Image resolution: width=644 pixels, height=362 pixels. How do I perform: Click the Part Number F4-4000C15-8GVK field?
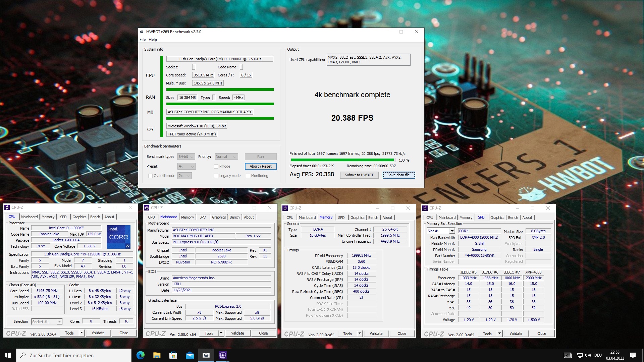click(479, 255)
